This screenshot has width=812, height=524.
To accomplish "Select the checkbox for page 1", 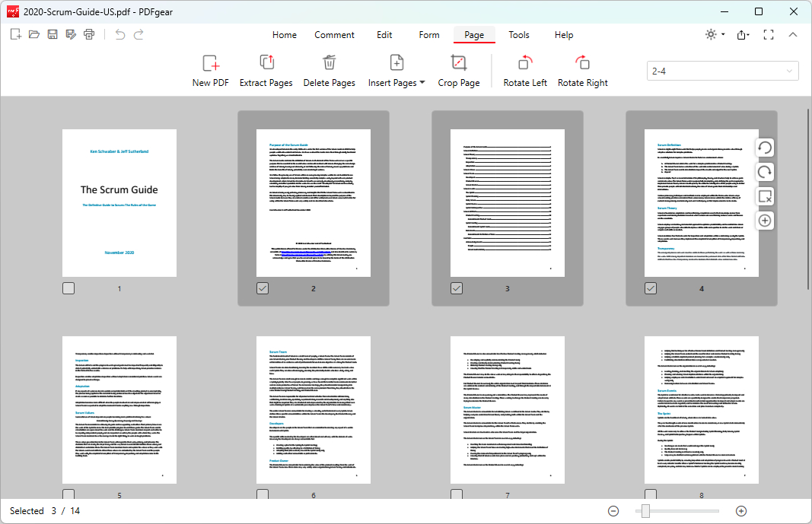I will pos(68,287).
